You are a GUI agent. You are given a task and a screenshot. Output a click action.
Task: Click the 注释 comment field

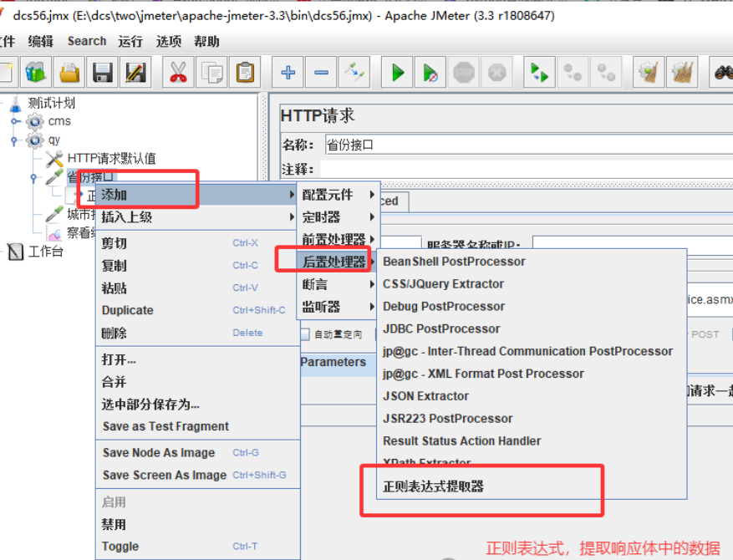pyautogui.click(x=526, y=169)
